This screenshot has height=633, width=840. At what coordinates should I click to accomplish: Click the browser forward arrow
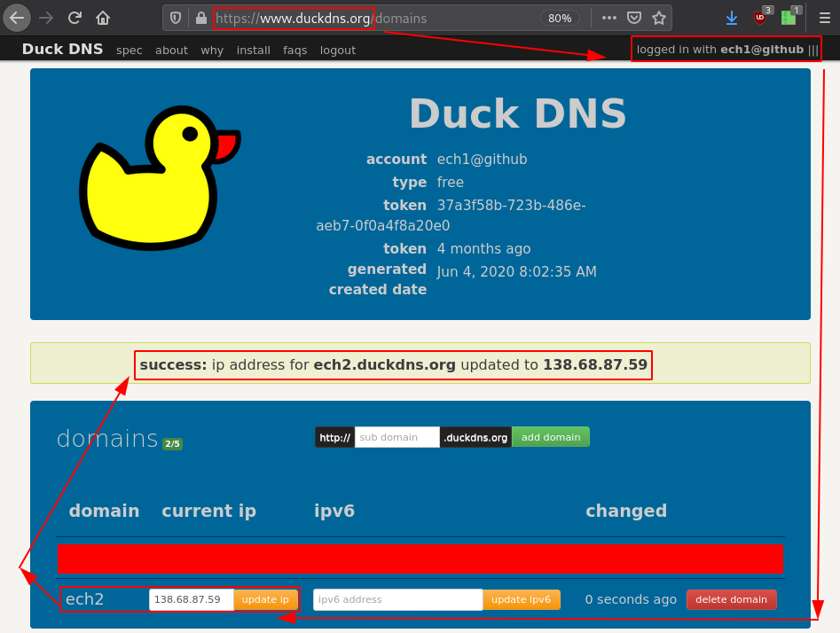pos(47,19)
